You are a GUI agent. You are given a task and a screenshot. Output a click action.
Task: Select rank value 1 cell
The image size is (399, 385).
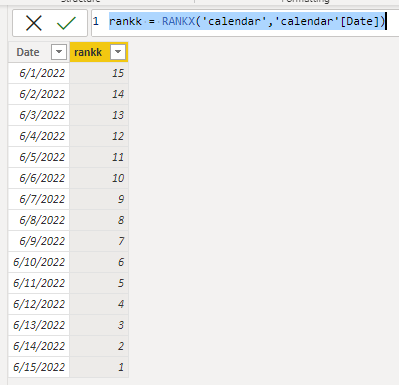(x=99, y=367)
